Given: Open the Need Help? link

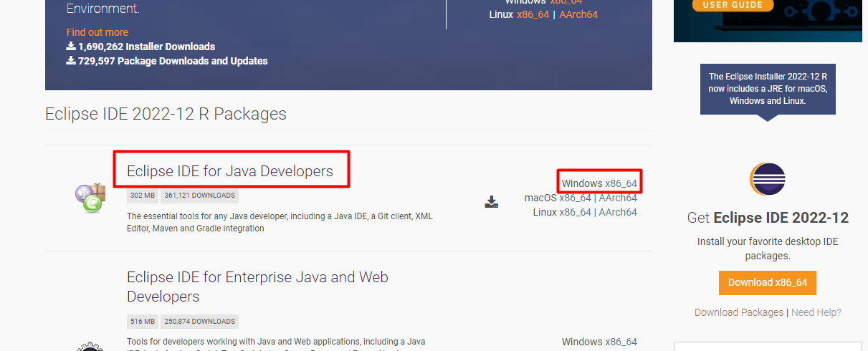Looking at the screenshot, I should coord(816,312).
